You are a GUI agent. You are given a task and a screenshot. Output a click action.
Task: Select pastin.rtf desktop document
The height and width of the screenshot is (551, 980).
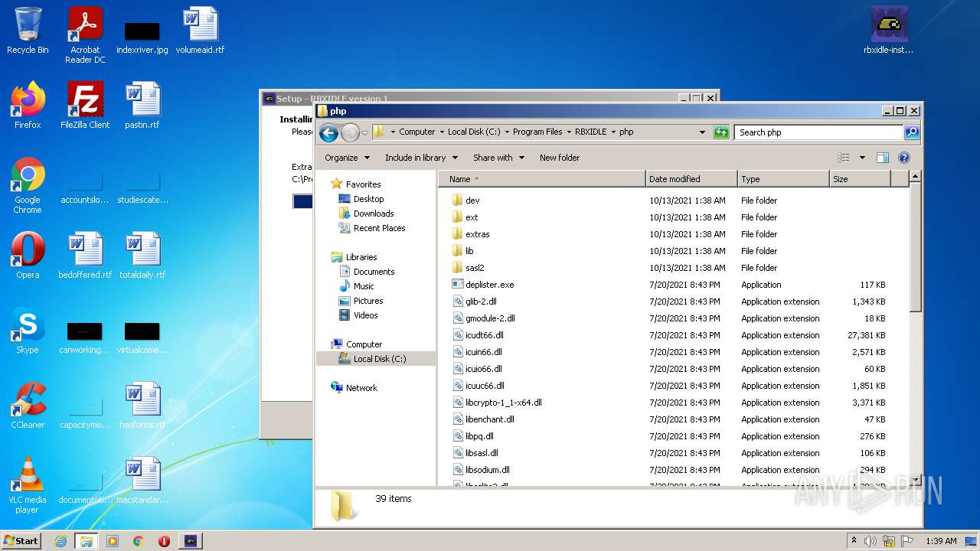point(142,106)
